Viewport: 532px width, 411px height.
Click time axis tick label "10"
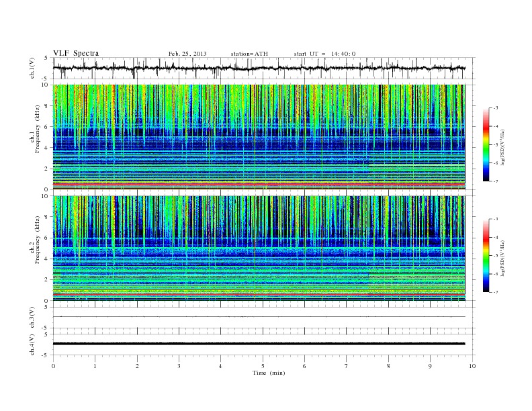pos(472,366)
